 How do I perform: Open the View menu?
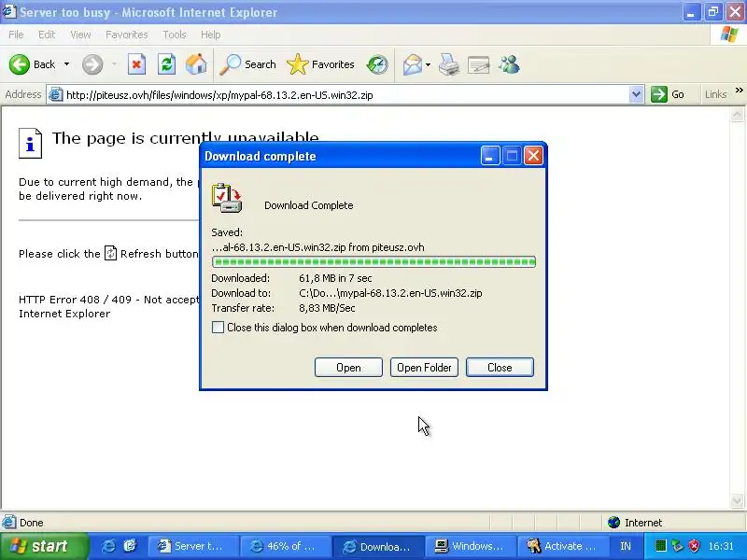coord(80,35)
